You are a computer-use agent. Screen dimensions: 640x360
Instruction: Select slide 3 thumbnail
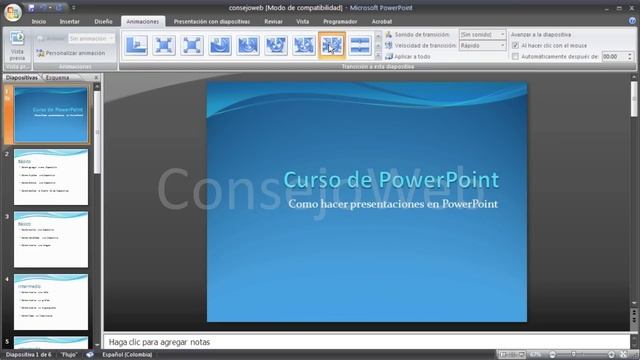coord(51,240)
